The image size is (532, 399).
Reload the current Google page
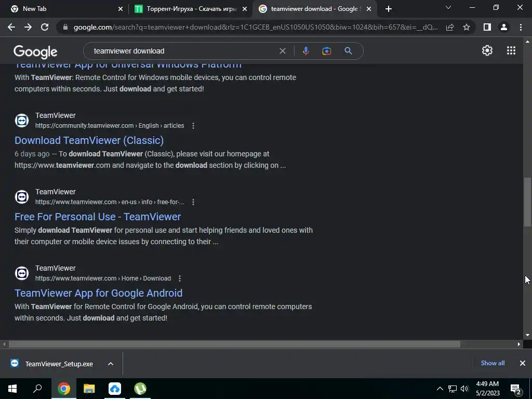[x=45, y=27]
